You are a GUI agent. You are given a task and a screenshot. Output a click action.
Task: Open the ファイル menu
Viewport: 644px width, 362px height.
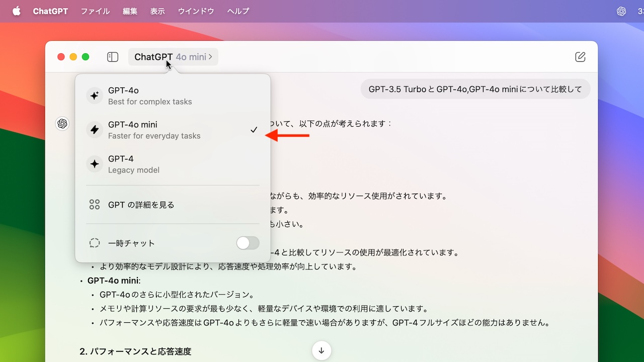(x=95, y=11)
